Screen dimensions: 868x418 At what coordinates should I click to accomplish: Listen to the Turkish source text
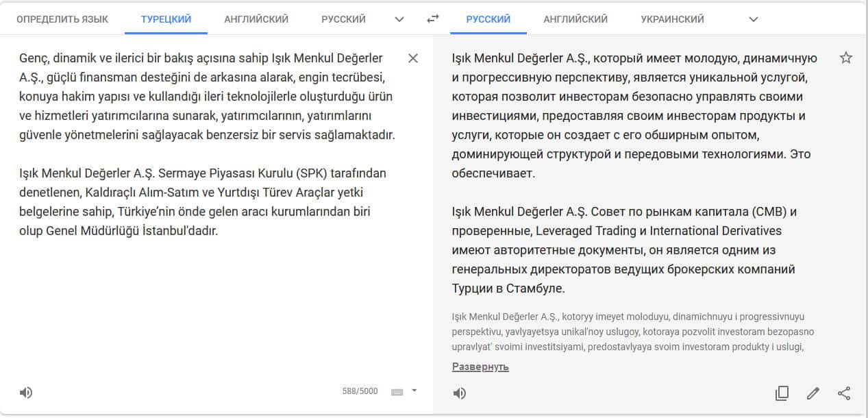tap(26, 393)
